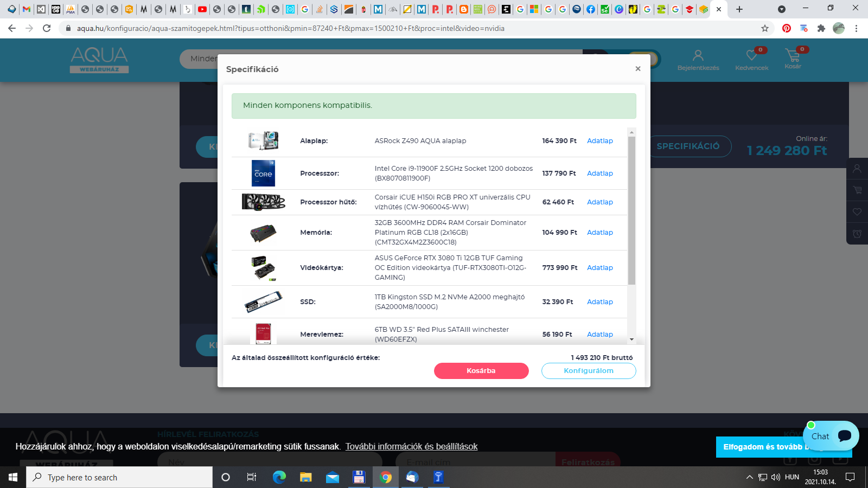
Task: Switch to the YouTube tab
Action: coord(202,9)
